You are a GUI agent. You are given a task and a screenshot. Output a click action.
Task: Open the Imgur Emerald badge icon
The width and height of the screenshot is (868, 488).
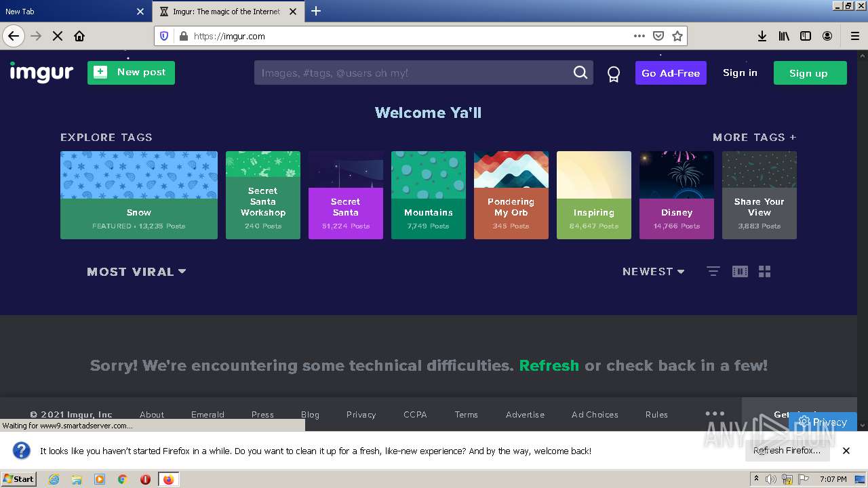pos(614,74)
